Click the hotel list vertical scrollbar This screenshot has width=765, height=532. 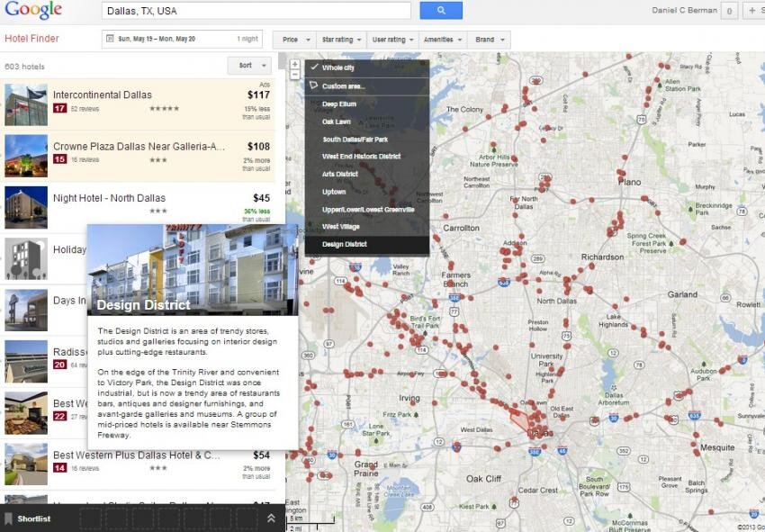282,60
